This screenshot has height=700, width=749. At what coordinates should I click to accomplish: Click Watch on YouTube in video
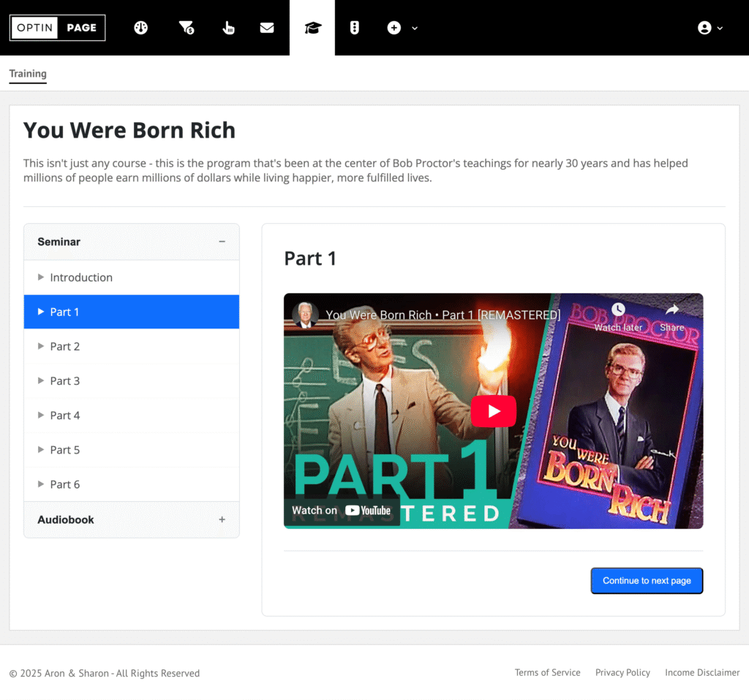(x=342, y=511)
